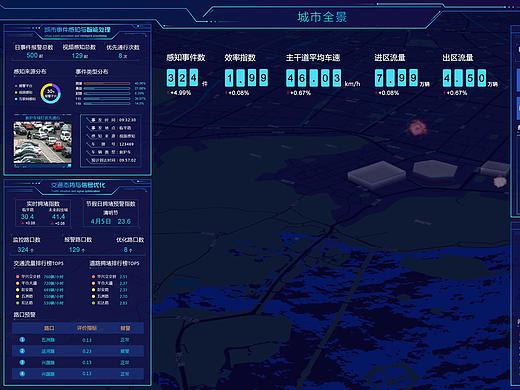Click the circled number 3 in the 路口预警 table
520x390 pixels.
tap(22, 362)
